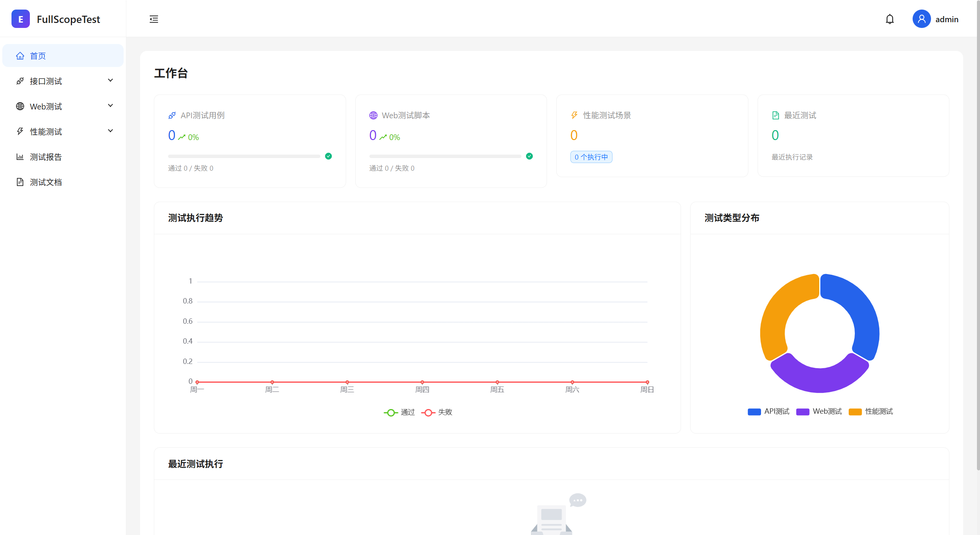The width and height of the screenshot is (980, 535).
Task: Click the sidebar collapse menu icon
Action: pyautogui.click(x=154, y=19)
